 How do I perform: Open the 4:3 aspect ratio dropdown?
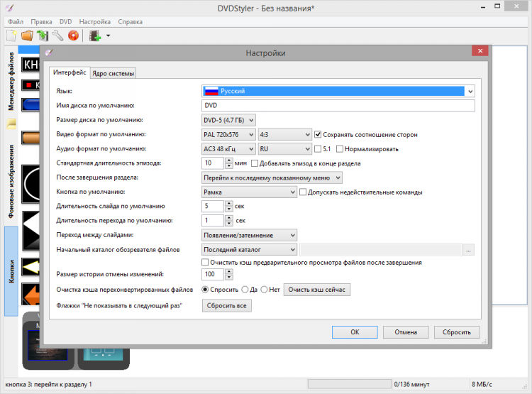tap(284, 134)
